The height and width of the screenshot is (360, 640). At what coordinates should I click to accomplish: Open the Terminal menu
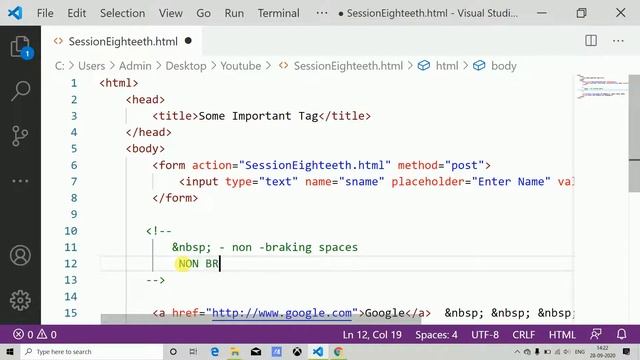pos(278,13)
